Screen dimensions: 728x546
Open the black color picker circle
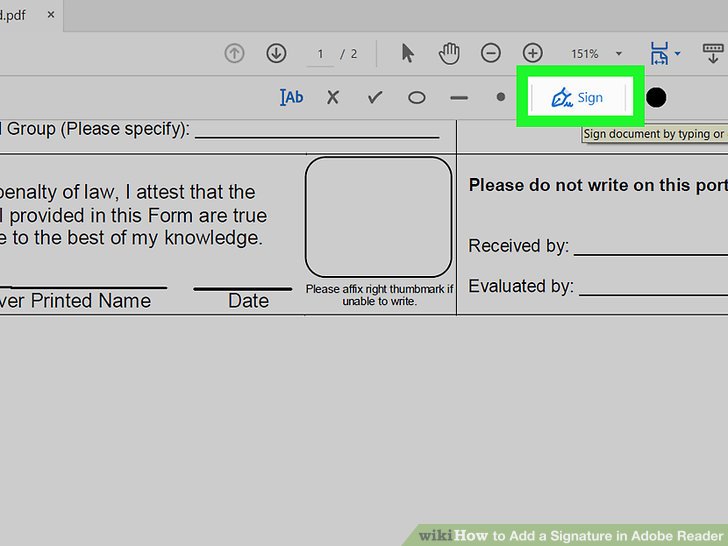656,98
